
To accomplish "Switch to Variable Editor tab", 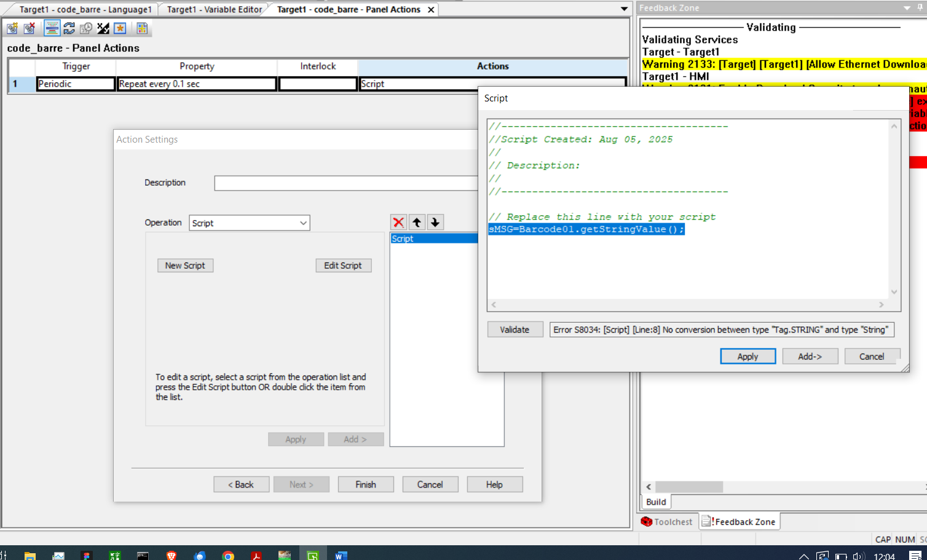I will 214,10.
